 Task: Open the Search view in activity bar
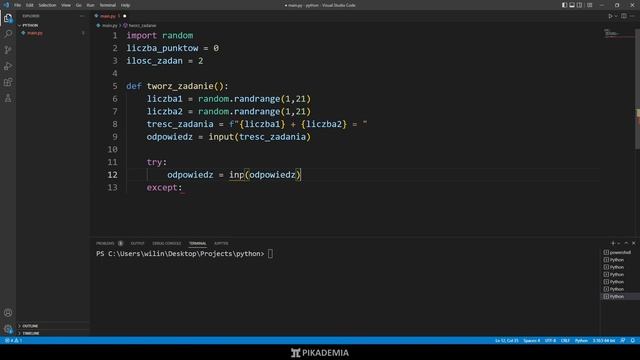click(x=8, y=34)
